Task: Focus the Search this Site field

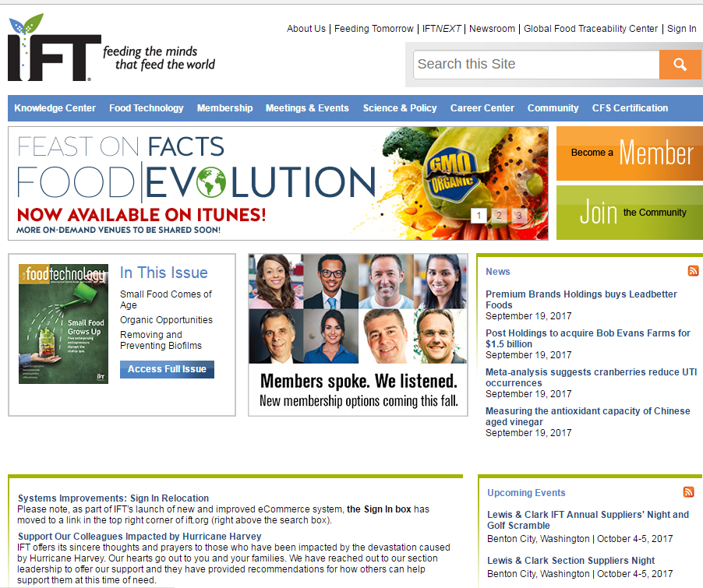Action: point(536,65)
